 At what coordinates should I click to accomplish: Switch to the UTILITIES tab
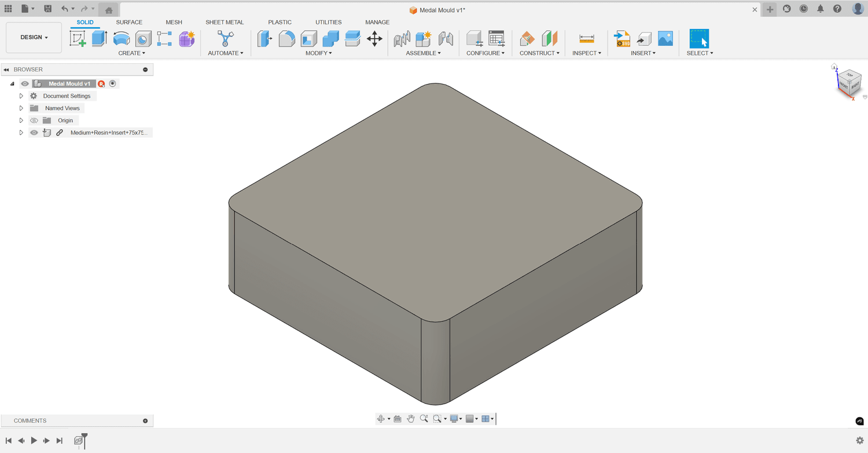pos(329,23)
